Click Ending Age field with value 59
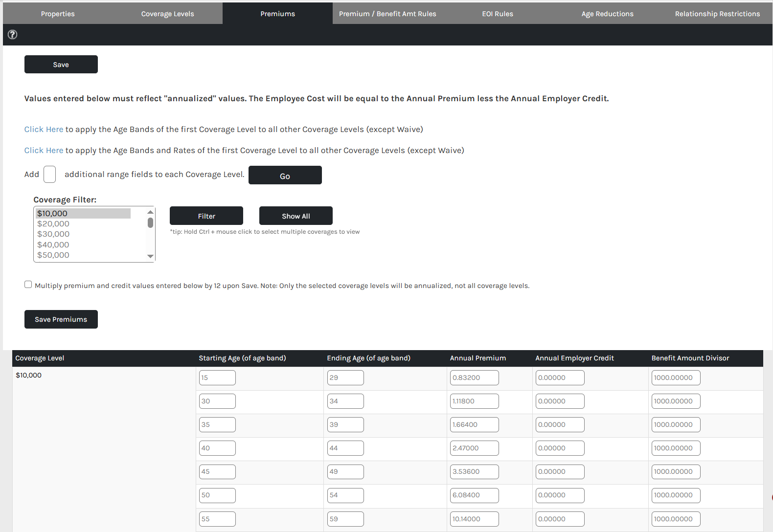 pyautogui.click(x=345, y=519)
